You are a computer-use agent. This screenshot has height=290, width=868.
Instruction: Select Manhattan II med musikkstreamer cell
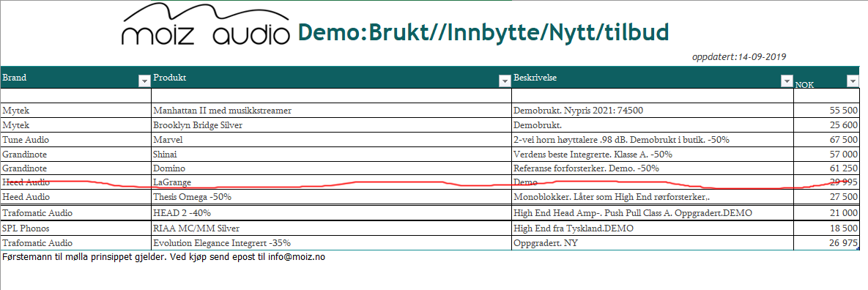coord(331,111)
